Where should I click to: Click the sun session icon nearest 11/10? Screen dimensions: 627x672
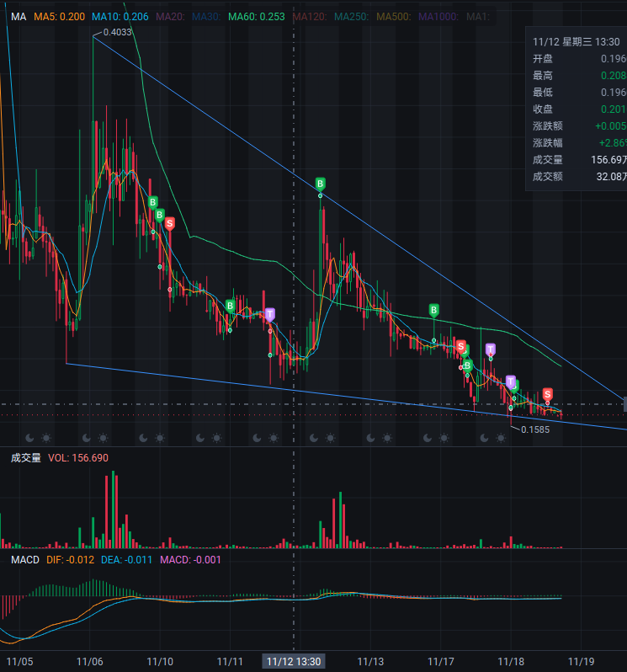160,438
